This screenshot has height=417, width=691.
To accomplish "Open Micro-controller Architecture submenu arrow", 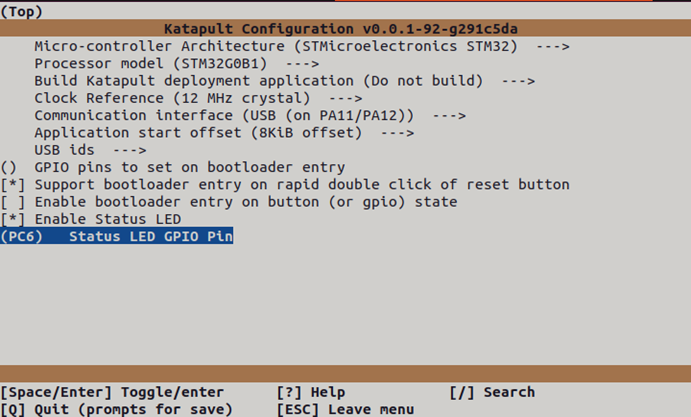I will tap(553, 46).
